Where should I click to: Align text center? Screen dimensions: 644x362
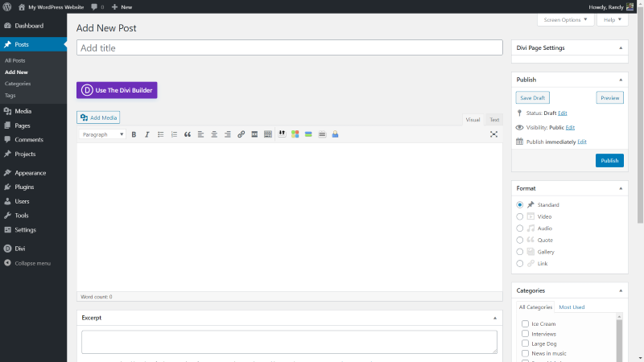click(x=214, y=134)
